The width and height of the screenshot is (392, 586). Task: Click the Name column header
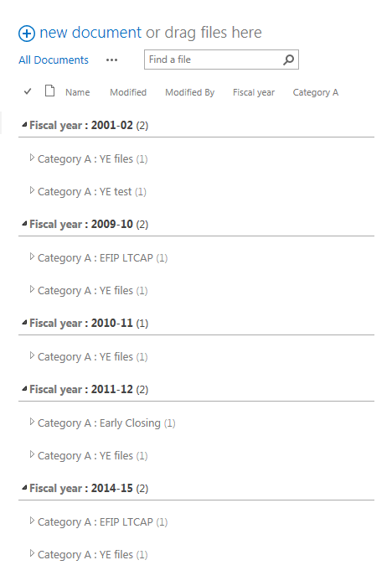78,92
